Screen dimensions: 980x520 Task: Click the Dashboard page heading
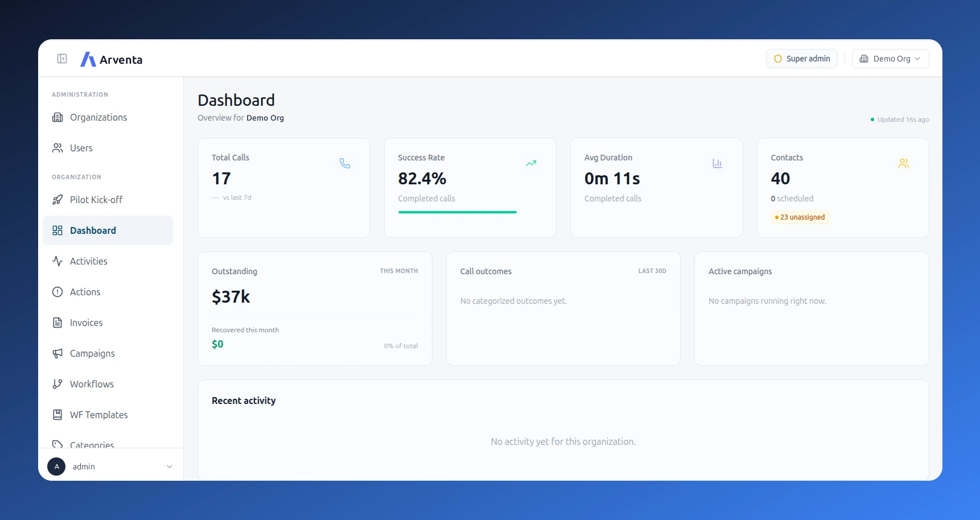coord(236,100)
